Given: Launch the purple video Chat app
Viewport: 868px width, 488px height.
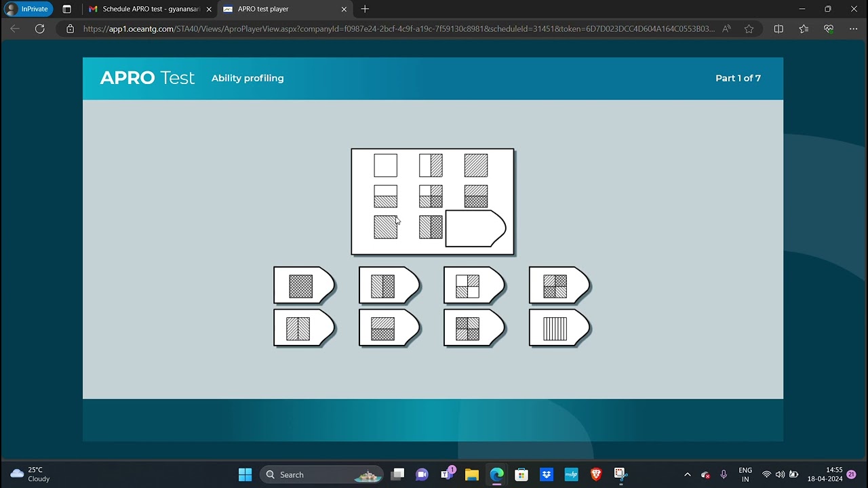Looking at the screenshot, I should pos(422,474).
